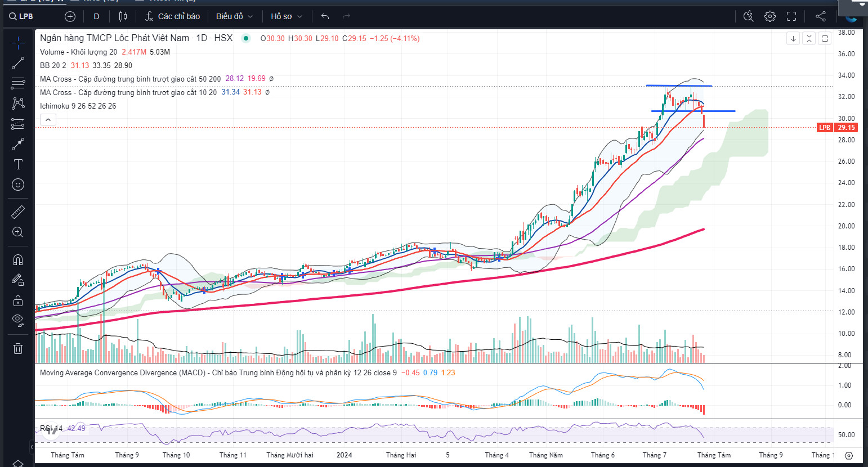Click the 2024 time axis label
Viewport: 868px width, 467px height.
[344, 455]
